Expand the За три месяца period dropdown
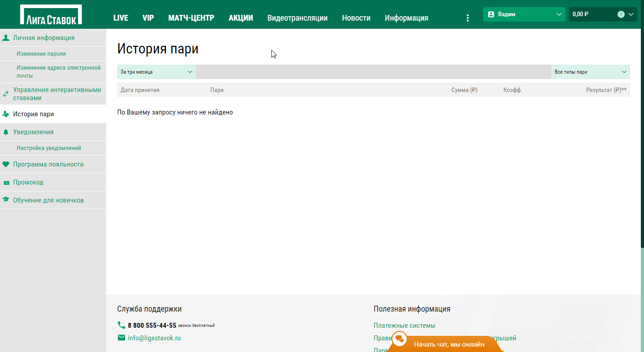Screen dimensions: 644x352 click(x=156, y=72)
